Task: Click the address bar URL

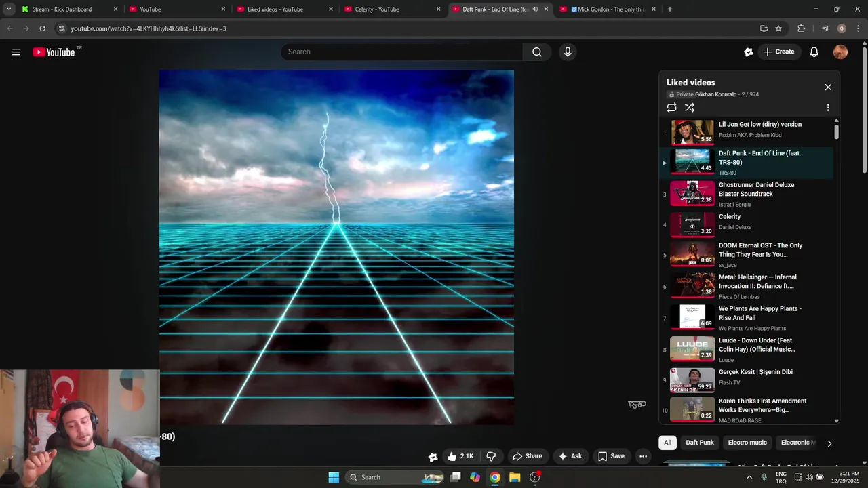Action: [149, 28]
